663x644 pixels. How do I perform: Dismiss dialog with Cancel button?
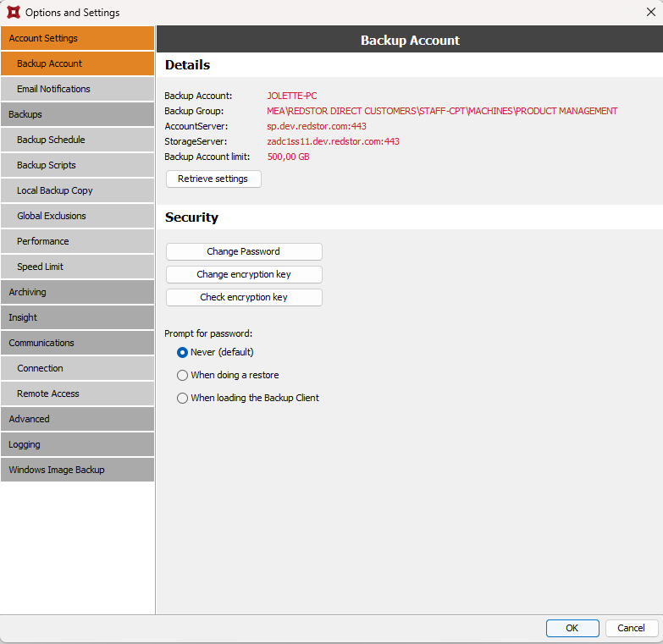pos(632,628)
